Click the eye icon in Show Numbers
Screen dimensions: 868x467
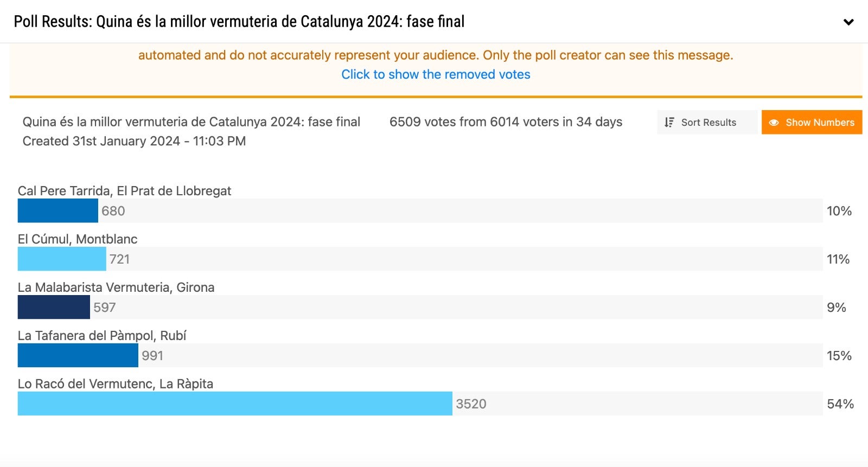point(774,123)
